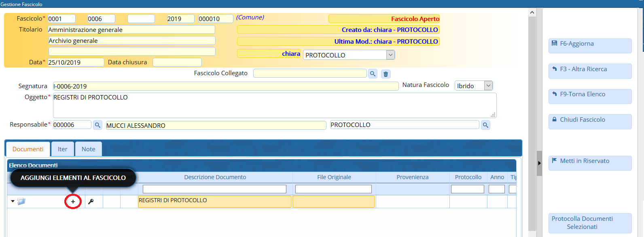
Task: Switch to the Note tab
Action: 88,149
